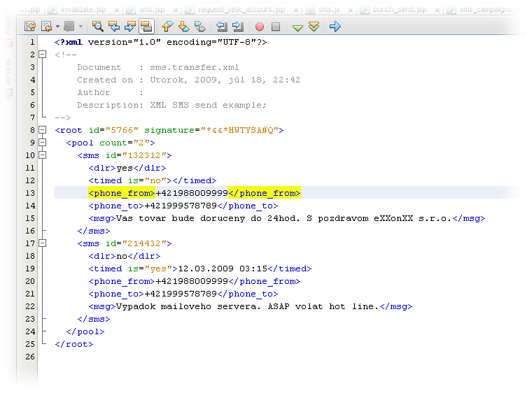The width and height of the screenshot is (527, 393).
Task: Run XSL Transformation blue arrow icon
Action: (335, 26)
